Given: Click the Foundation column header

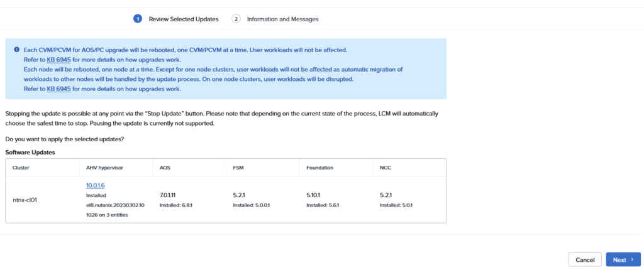Looking at the screenshot, I should (x=320, y=168).
